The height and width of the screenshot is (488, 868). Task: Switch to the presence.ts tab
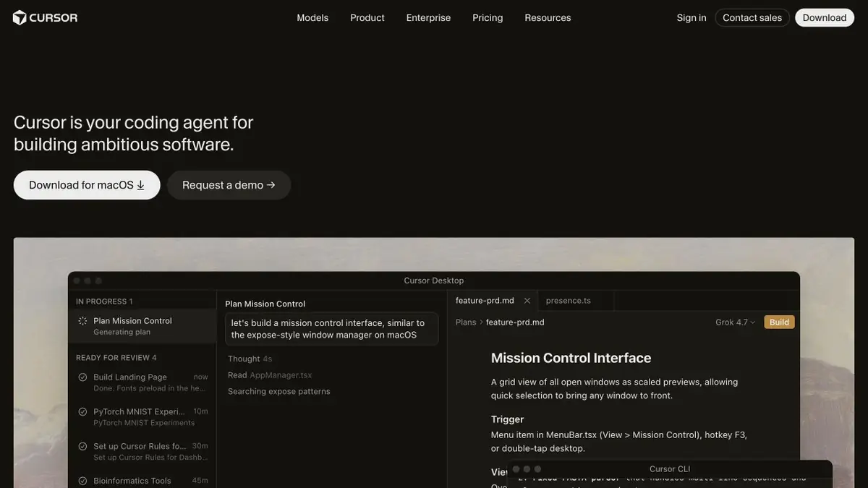[x=569, y=301]
